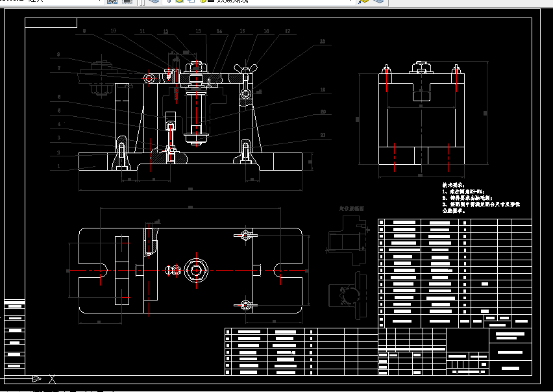
Task: Click part balloon number 14
Action: [x=219, y=31]
